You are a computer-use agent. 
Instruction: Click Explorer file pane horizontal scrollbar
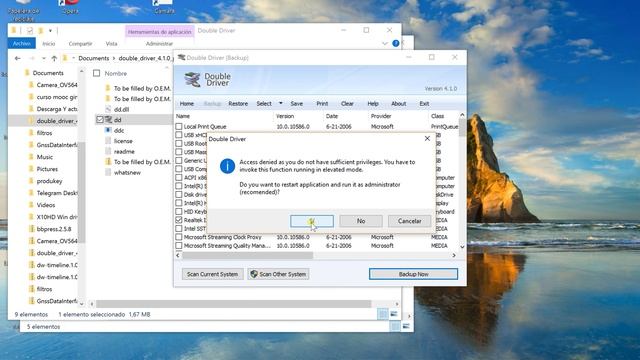[233, 304]
